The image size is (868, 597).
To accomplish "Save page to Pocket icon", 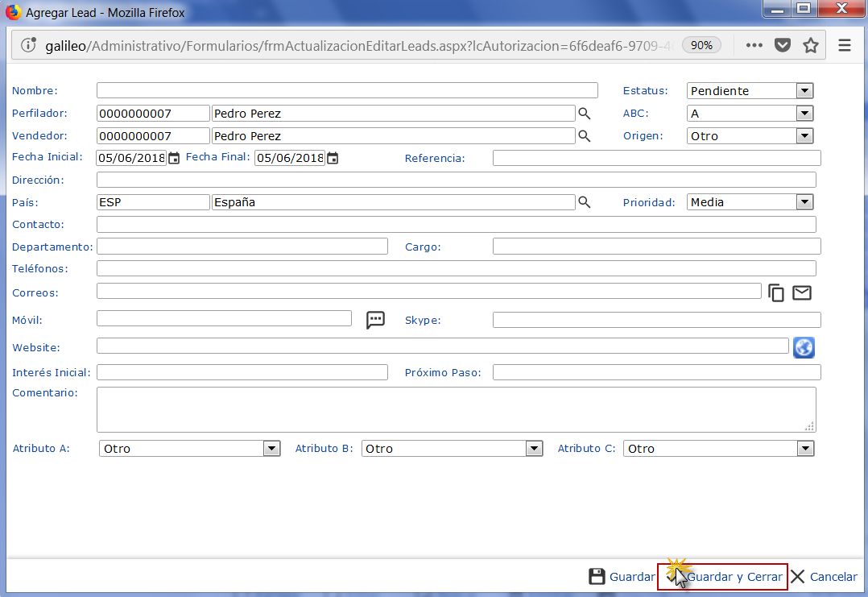I will click(x=782, y=45).
